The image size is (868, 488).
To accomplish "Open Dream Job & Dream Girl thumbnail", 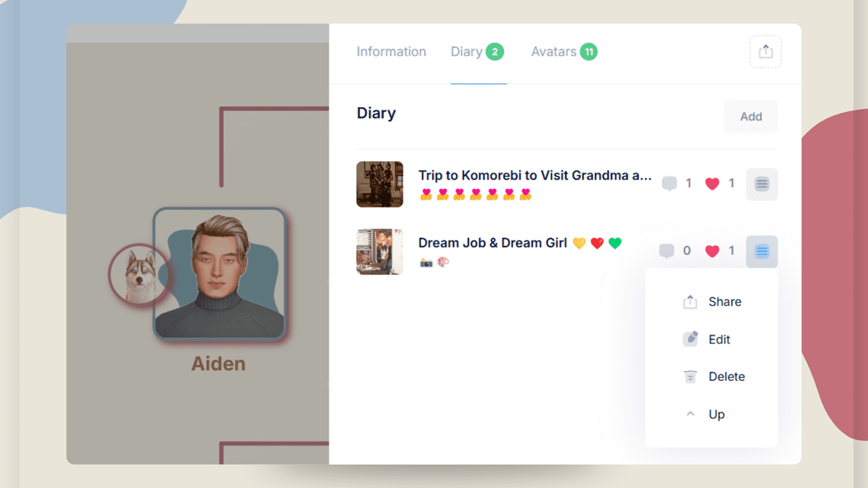I will tap(380, 251).
